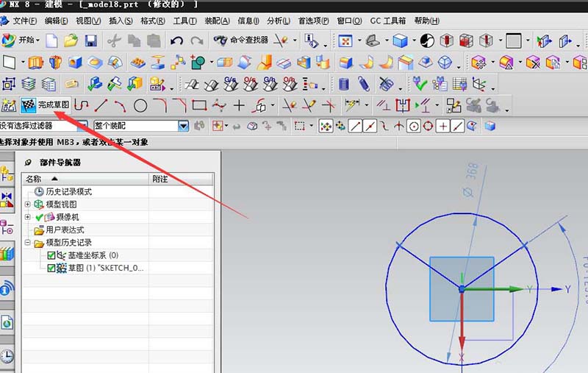Collapse the 模型历史记录 tree node
The height and width of the screenshot is (373, 588).
click(x=28, y=243)
